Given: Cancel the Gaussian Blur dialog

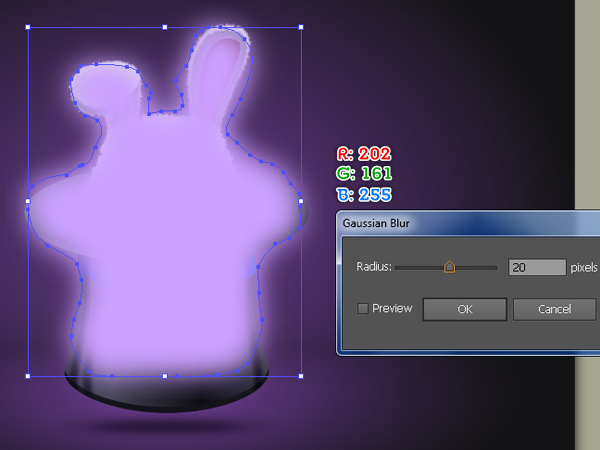Looking at the screenshot, I should pyautogui.click(x=554, y=309).
